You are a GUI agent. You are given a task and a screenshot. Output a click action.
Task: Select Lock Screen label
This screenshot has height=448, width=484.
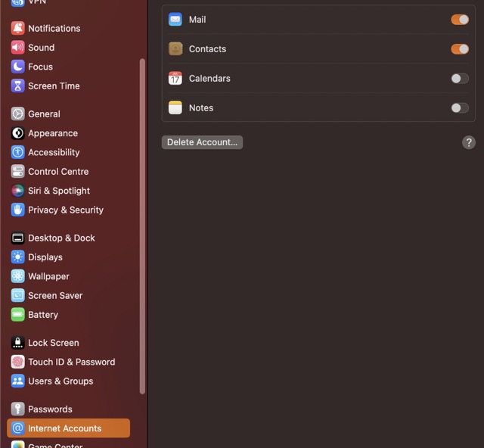coord(54,343)
